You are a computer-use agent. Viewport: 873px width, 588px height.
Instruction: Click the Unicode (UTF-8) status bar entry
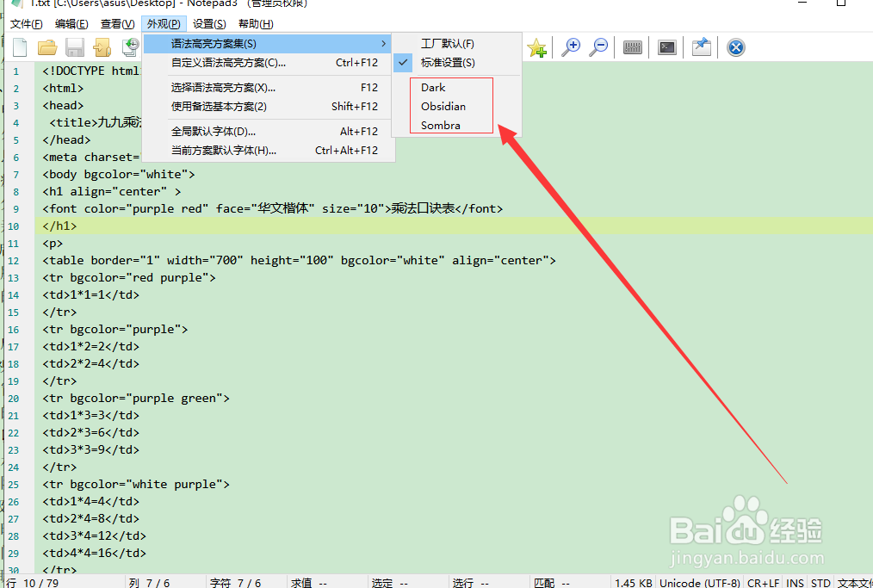click(x=700, y=583)
